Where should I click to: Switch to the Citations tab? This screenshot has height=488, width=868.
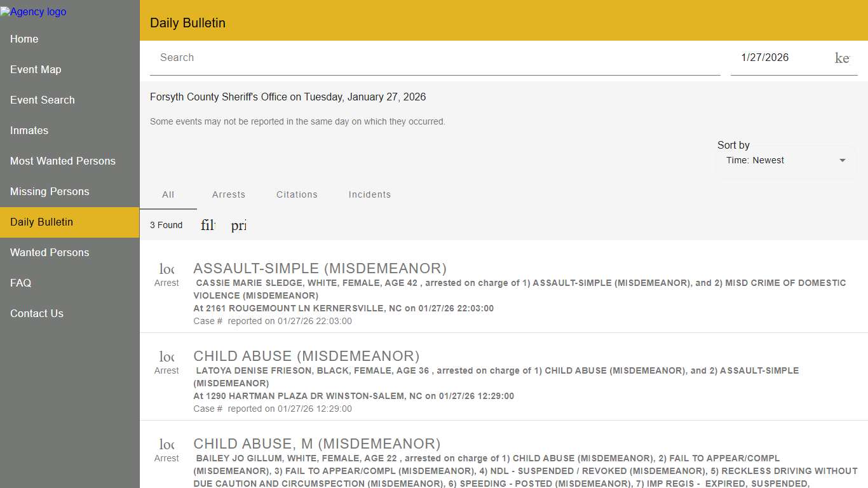(x=297, y=194)
